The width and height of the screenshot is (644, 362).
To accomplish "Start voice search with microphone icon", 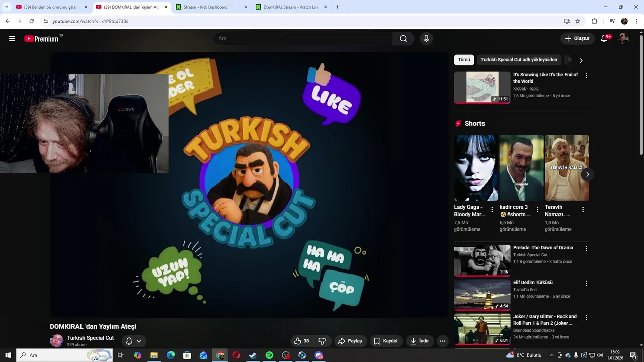I will (x=426, y=39).
